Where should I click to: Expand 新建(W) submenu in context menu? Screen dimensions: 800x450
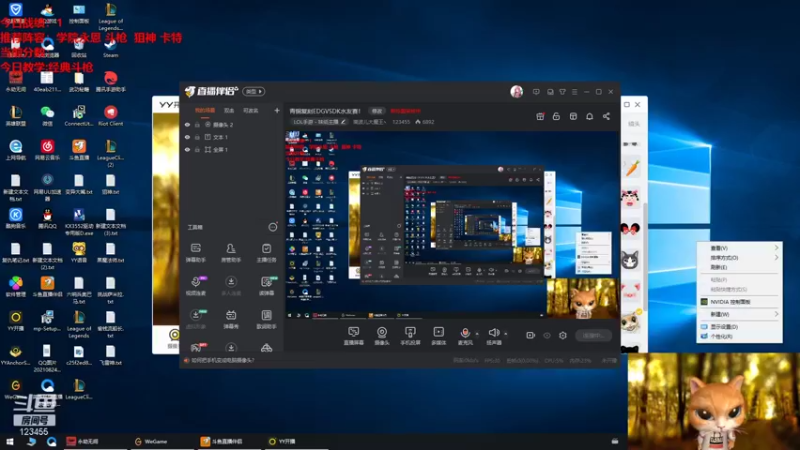pos(740,314)
